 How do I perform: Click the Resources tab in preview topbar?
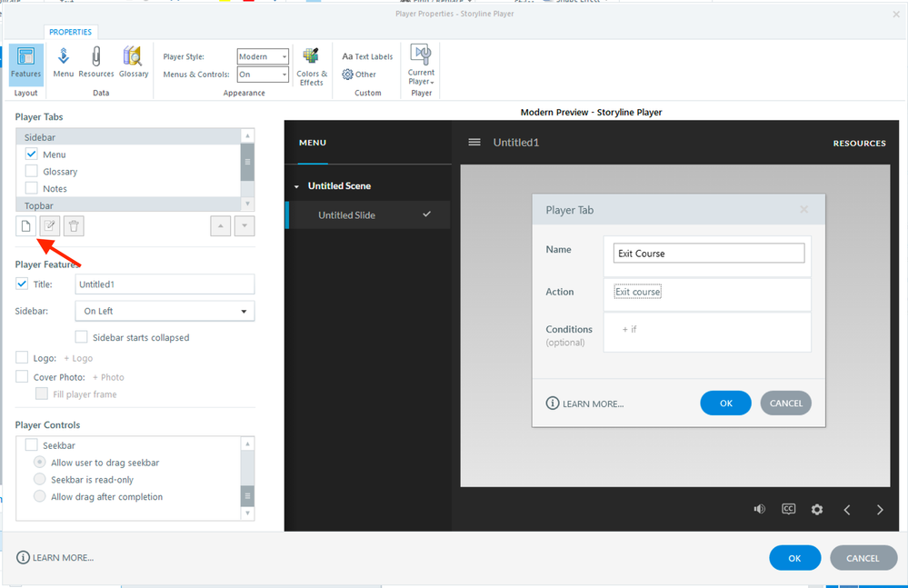859,143
